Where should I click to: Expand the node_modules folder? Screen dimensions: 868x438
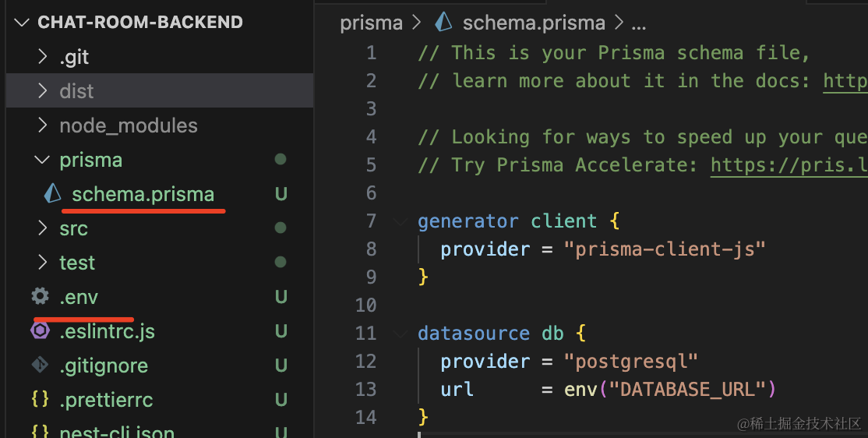(x=42, y=125)
